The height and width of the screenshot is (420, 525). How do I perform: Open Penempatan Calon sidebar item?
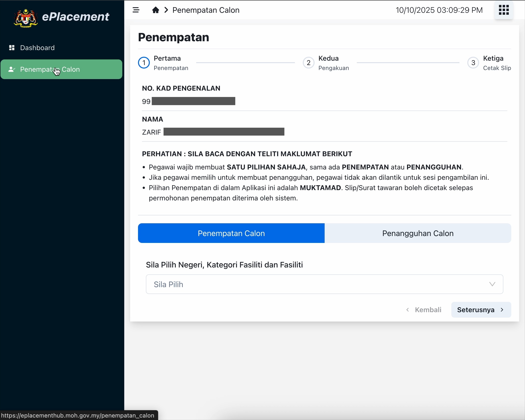(x=61, y=70)
